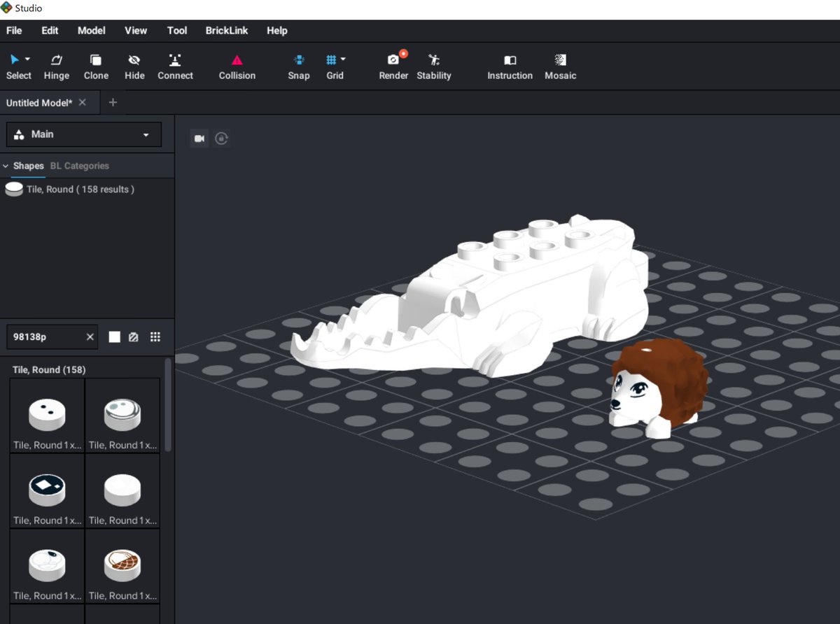This screenshot has height=624, width=840.
Task: Add a new model tab
Action: (113, 102)
